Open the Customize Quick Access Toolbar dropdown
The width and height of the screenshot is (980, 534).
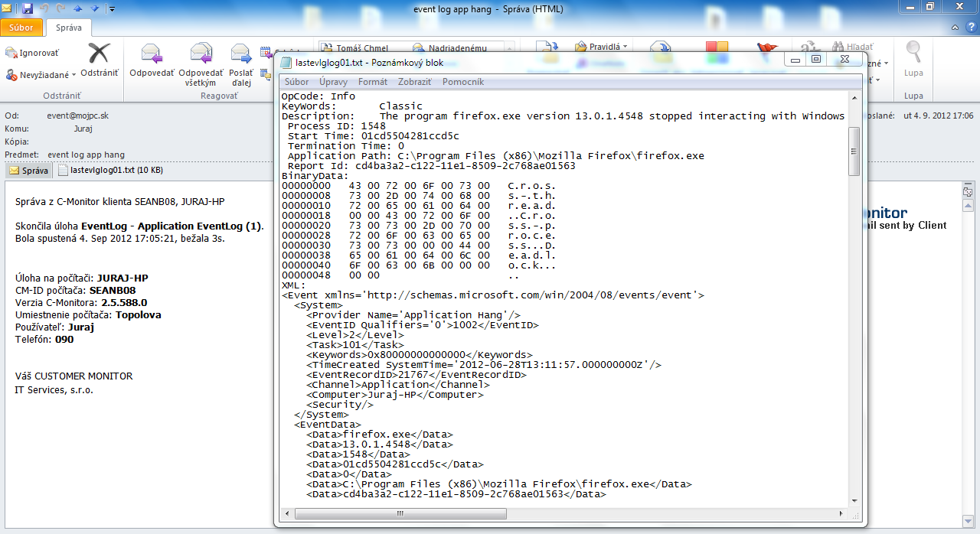click(x=112, y=8)
